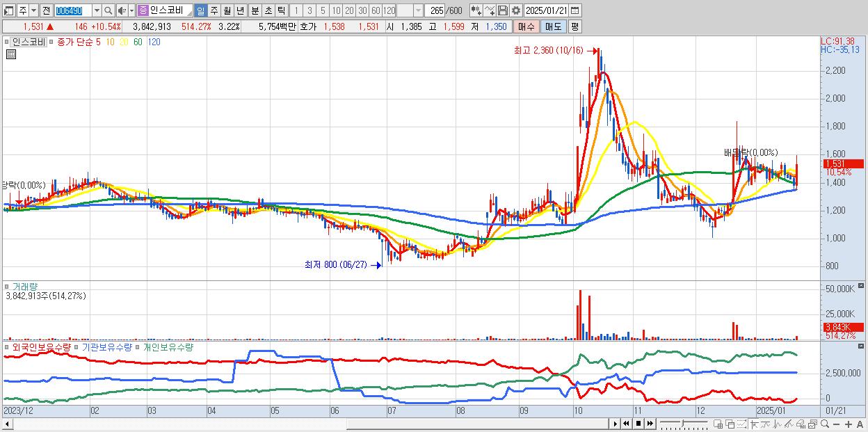
Task: Toggle the 전 button in toolbar
Action: 46,10
